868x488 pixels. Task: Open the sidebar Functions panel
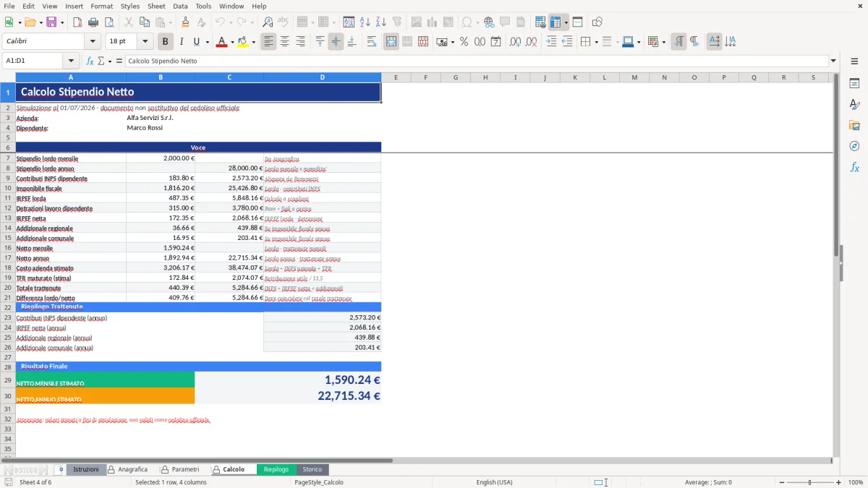point(854,167)
